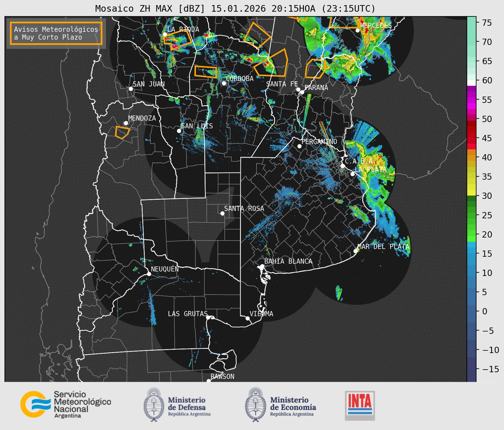Click the INTA logo

(x=360, y=405)
